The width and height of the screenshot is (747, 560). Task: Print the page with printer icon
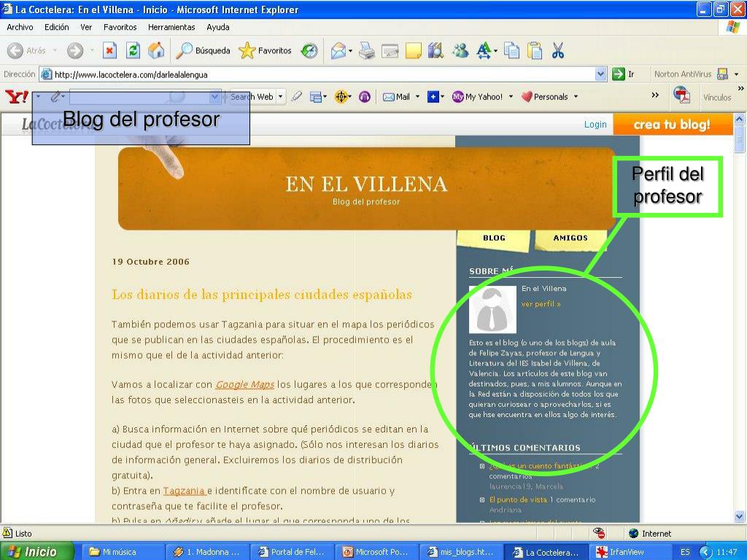pos(366,50)
